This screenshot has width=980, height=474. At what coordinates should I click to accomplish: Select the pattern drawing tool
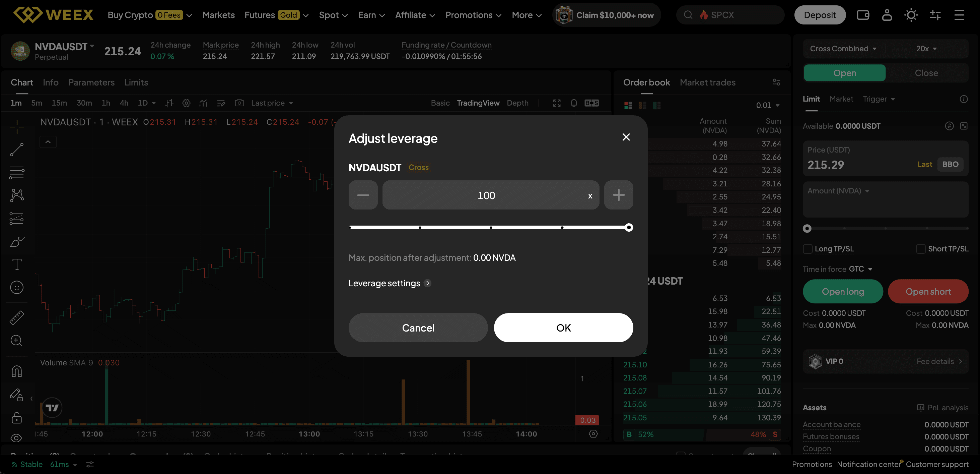coord(17,195)
